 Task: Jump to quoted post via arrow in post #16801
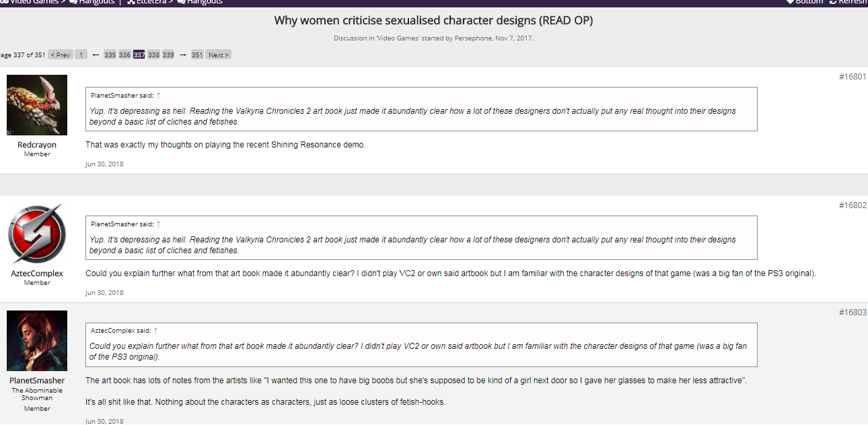(x=158, y=96)
